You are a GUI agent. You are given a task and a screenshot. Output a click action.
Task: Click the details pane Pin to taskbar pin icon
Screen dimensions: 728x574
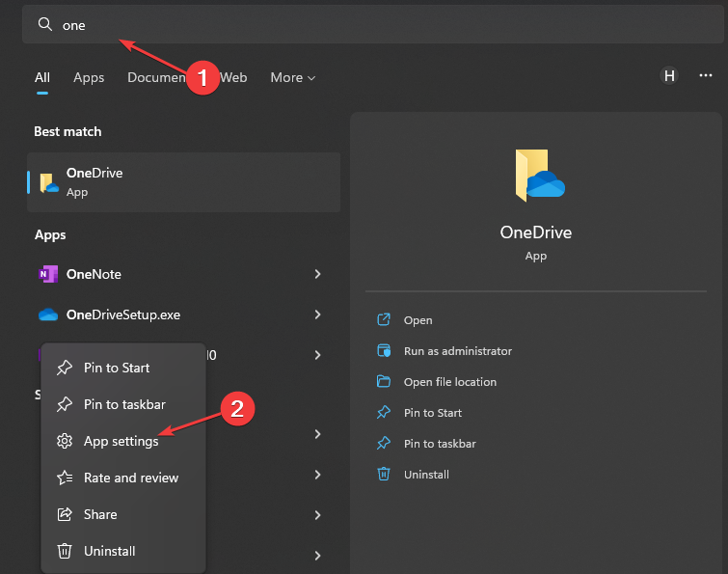384,443
